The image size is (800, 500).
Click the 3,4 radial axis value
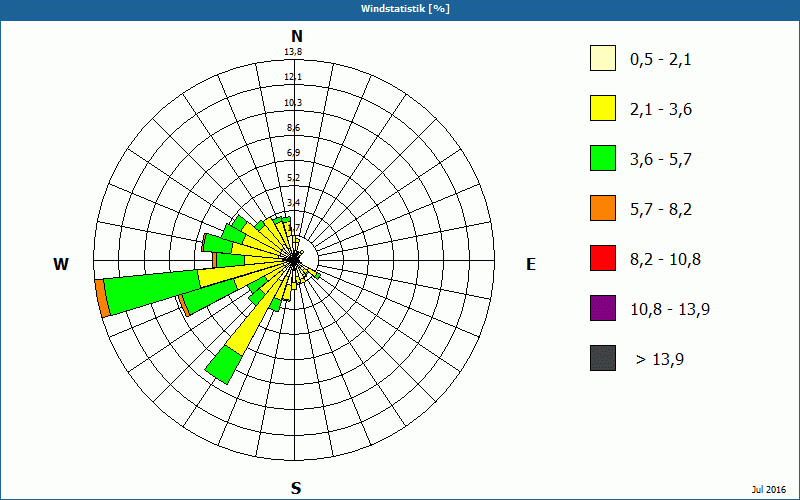coord(293,203)
